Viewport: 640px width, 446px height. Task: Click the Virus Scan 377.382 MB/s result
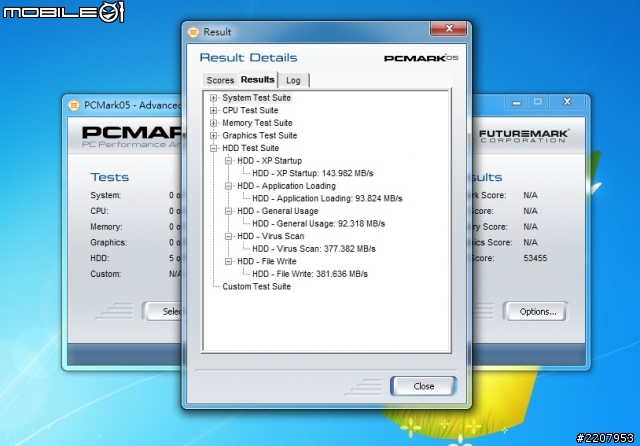pos(314,249)
